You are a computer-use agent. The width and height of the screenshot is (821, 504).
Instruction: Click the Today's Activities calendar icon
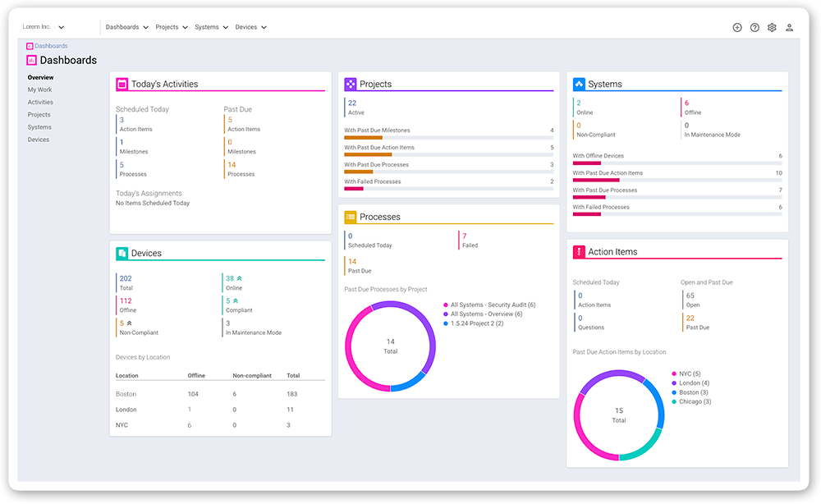point(122,84)
